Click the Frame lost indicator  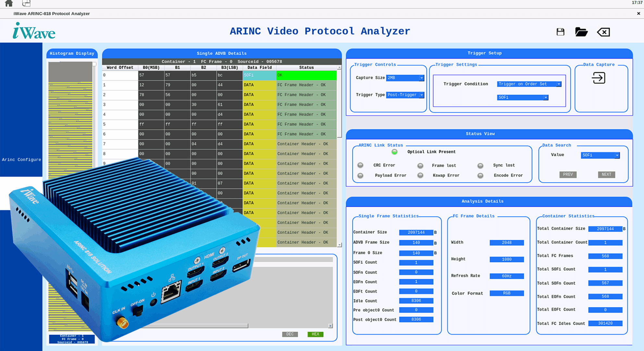420,165
